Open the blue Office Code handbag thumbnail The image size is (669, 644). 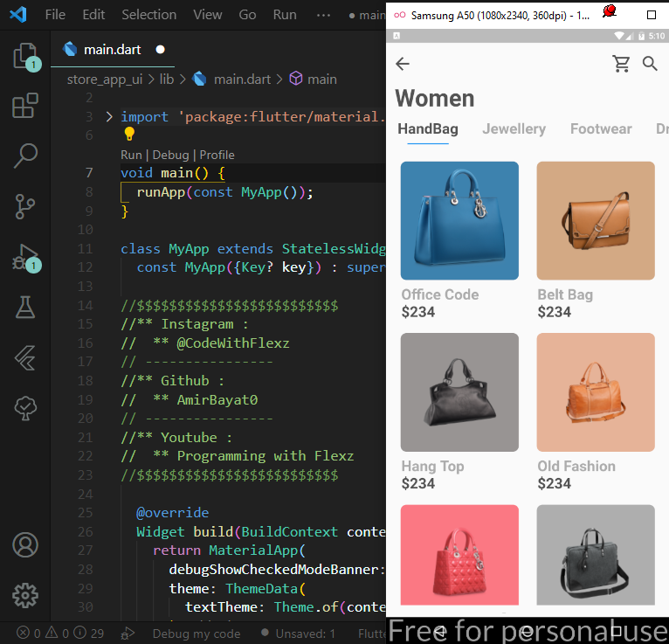coord(459,220)
